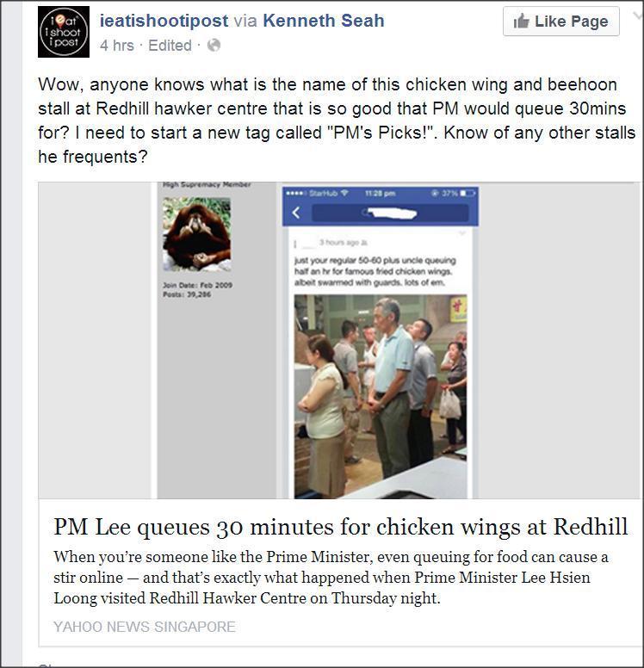Click the globe public-audience icon

(214, 45)
